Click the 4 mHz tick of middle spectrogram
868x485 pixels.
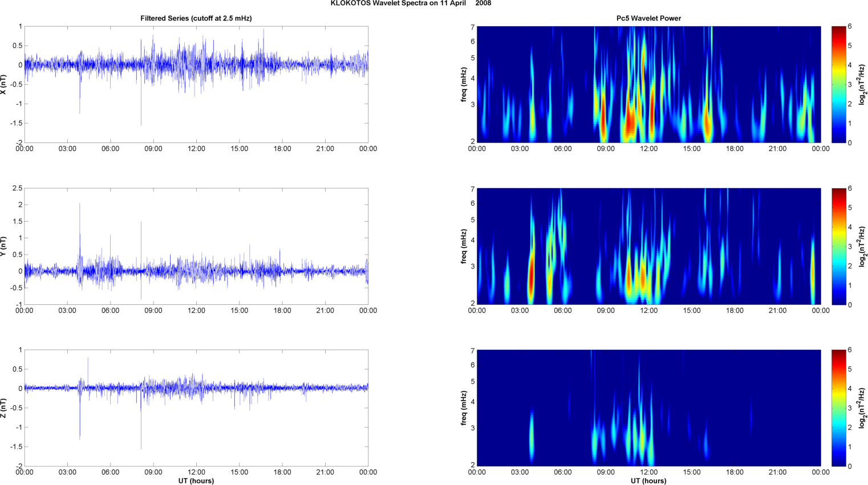coord(473,241)
